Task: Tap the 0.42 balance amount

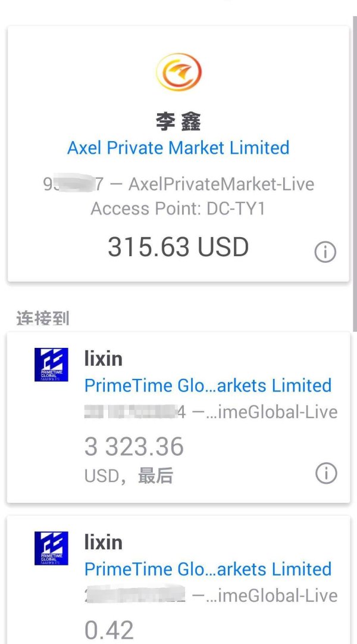Action: (109, 630)
